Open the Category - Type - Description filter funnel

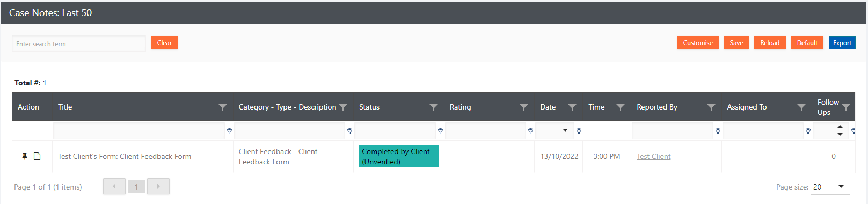point(344,107)
